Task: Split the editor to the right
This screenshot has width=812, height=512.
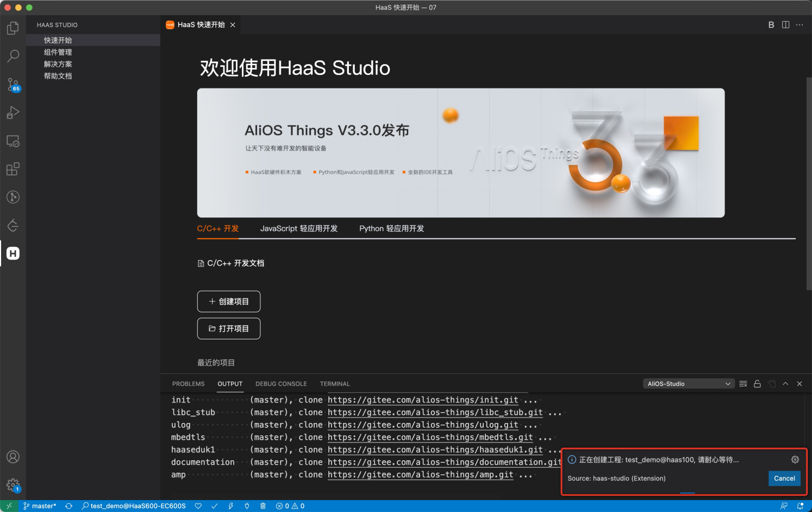Action: 786,25
